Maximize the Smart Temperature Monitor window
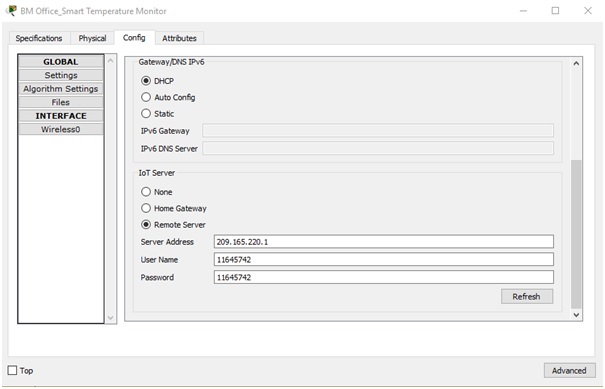 click(555, 11)
